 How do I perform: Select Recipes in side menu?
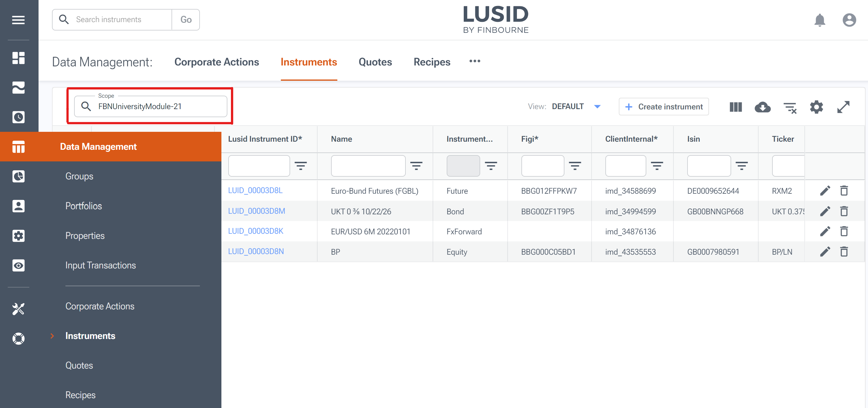pyautogui.click(x=81, y=395)
